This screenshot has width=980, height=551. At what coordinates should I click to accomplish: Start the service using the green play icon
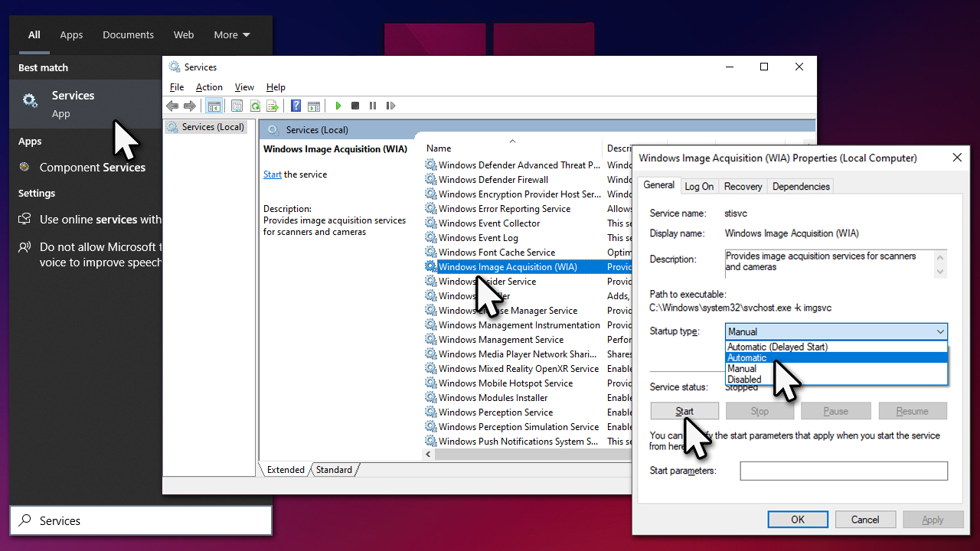click(x=338, y=106)
